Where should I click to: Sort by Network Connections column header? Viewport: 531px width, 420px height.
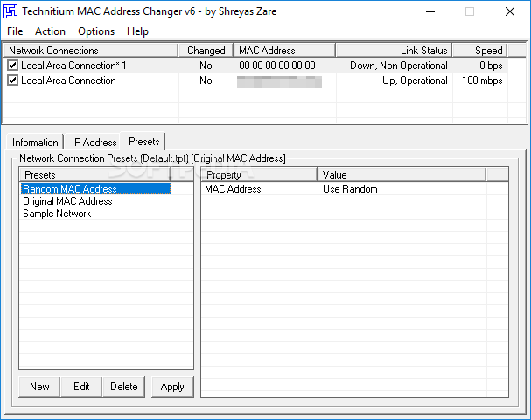tap(91, 51)
